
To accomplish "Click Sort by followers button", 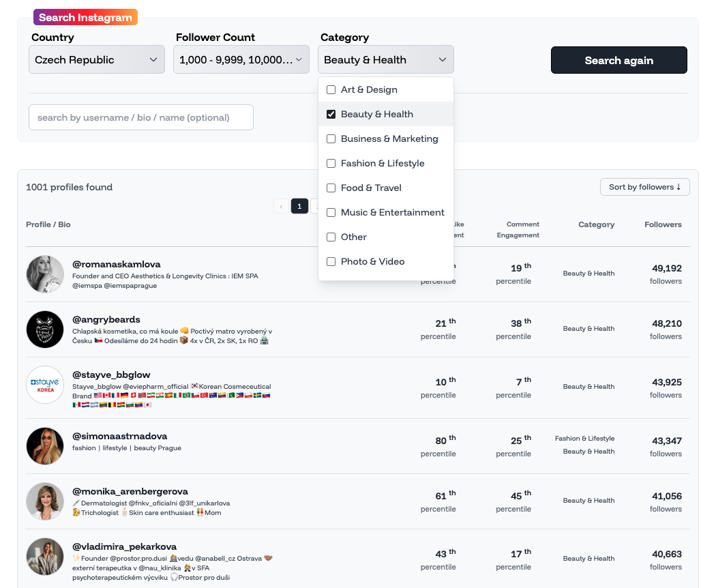I will pyautogui.click(x=644, y=187).
